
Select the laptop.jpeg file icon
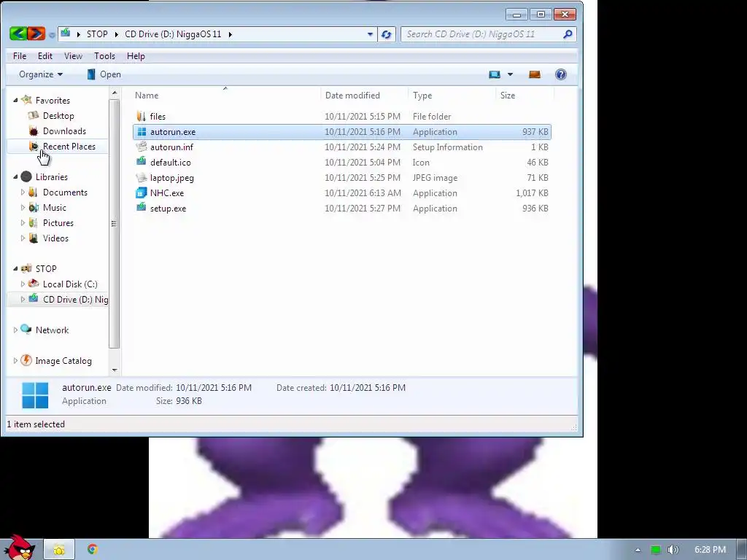click(x=142, y=178)
